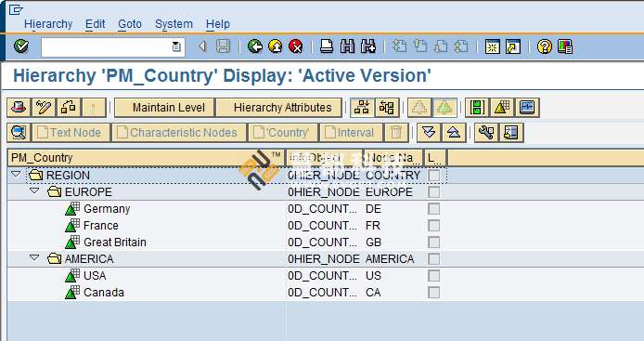
Task: Tick the checkbox in the REGION row
Action: click(433, 176)
